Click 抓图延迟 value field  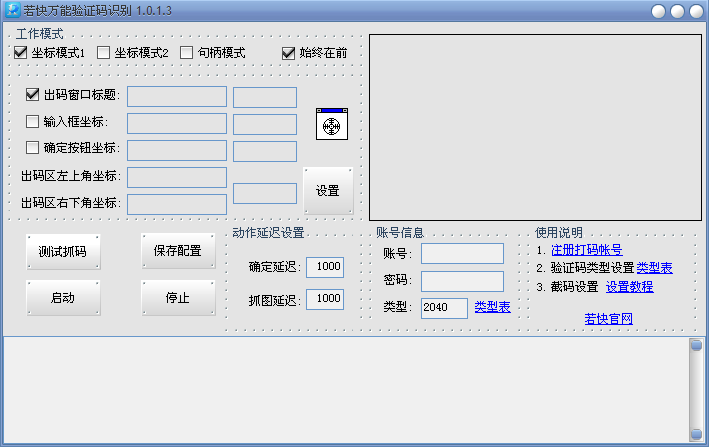pyautogui.click(x=325, y=299)
